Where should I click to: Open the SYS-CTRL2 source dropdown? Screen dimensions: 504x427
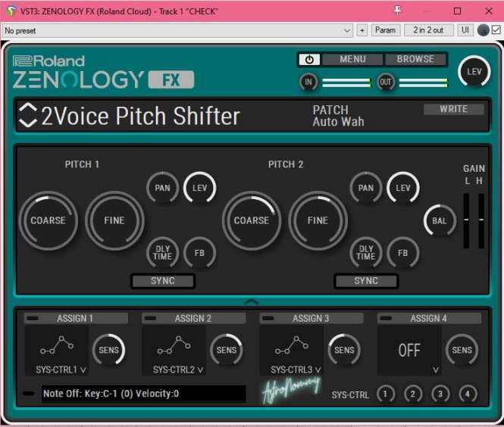pos(178,370)
